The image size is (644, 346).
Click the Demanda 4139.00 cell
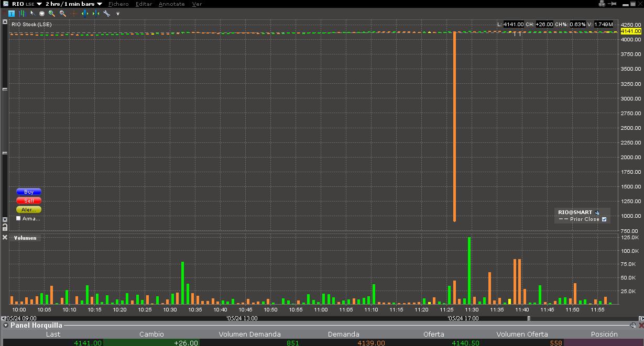(x=344, y=343)
